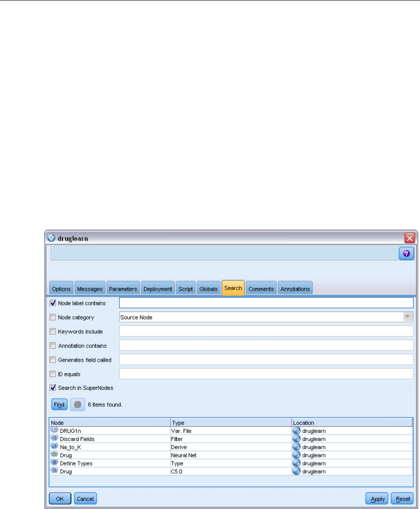
Task: Click the C5.0 type cell
Action: (x=231, y=471)
